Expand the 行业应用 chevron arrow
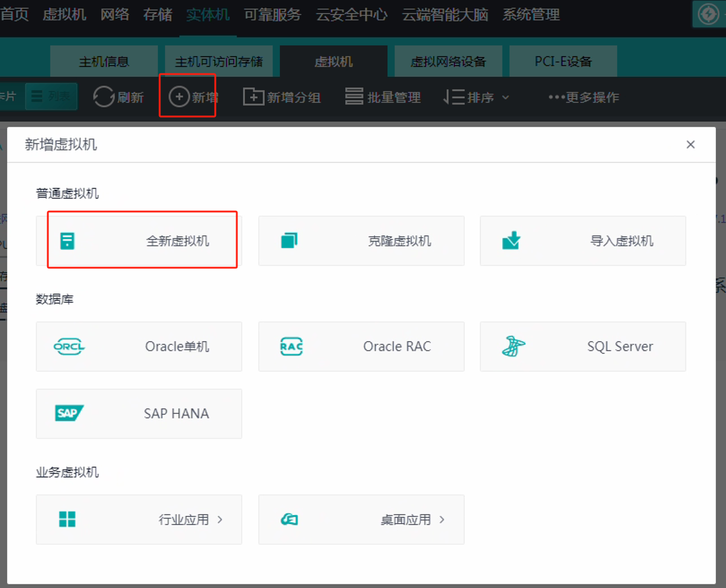This screenshot has width=726, height=588. point(220,519)
